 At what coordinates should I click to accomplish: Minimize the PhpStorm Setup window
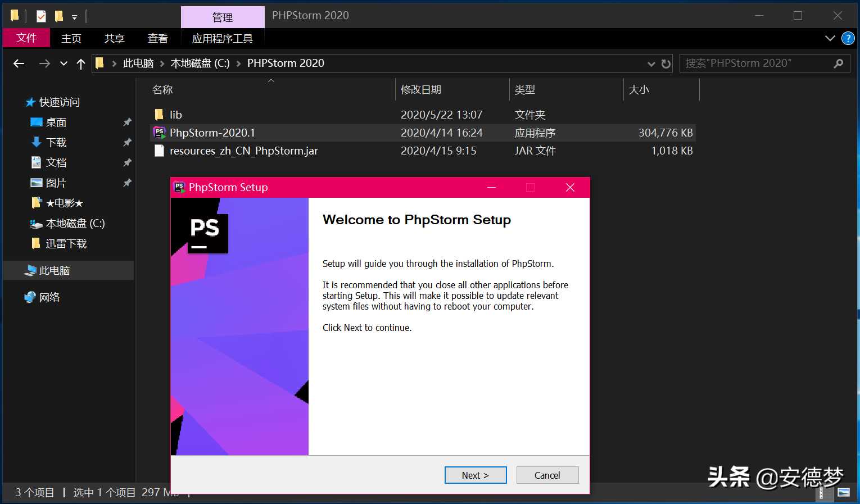pos(491,187)
